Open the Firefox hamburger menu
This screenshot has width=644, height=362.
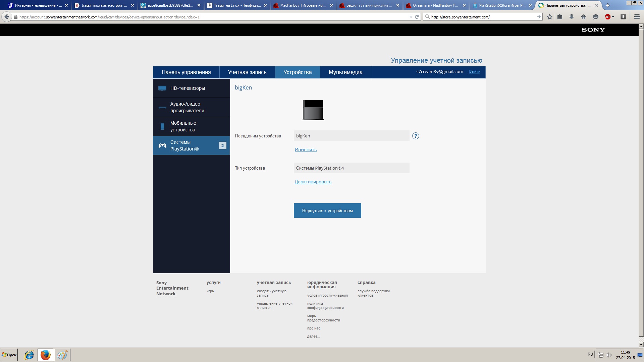click(637, 17)
